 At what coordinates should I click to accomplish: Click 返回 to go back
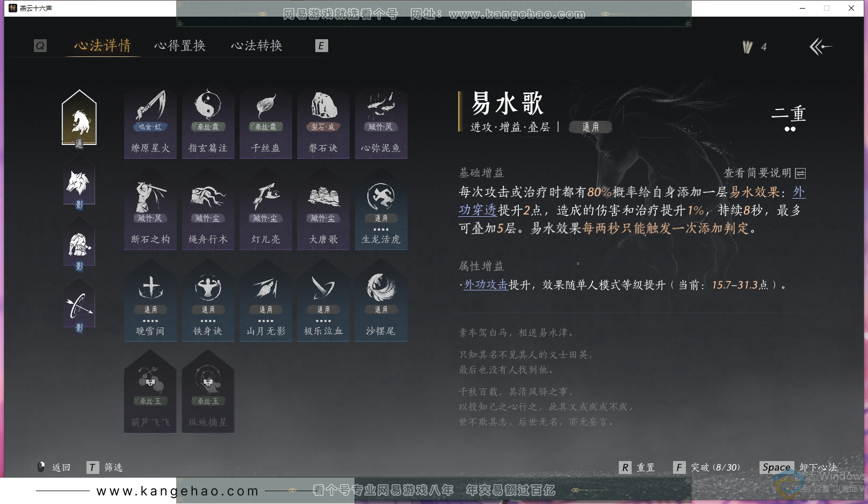54,468
